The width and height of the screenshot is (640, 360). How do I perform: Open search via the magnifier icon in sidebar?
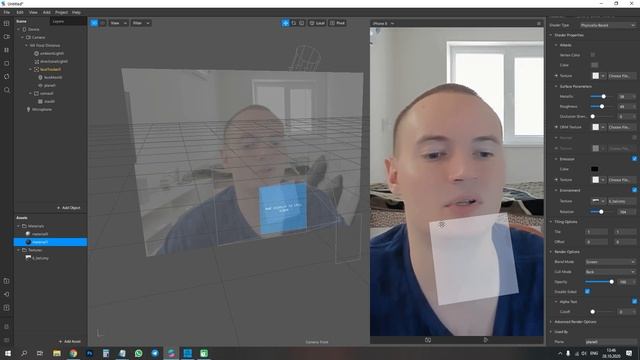[7, 90]
